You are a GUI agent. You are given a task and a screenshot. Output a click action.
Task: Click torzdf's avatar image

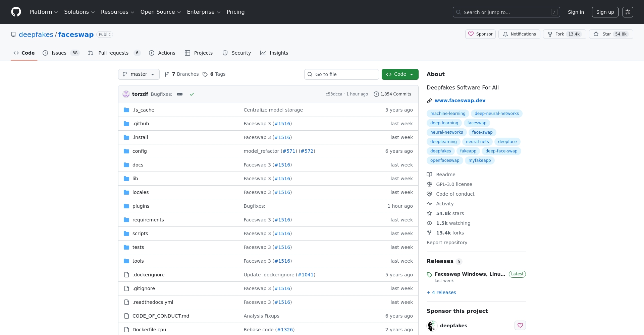(126, 94)
